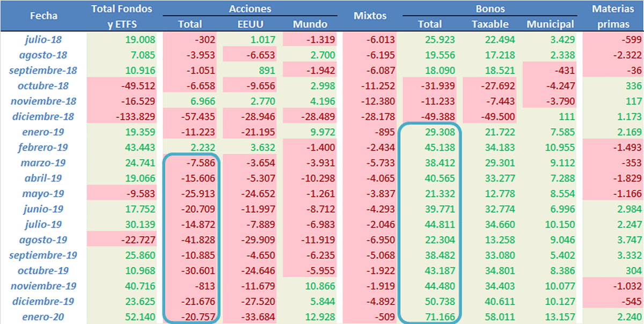Select the Mixtos column header
This screenshot has width=644, height=324.
tap(370, 16)
